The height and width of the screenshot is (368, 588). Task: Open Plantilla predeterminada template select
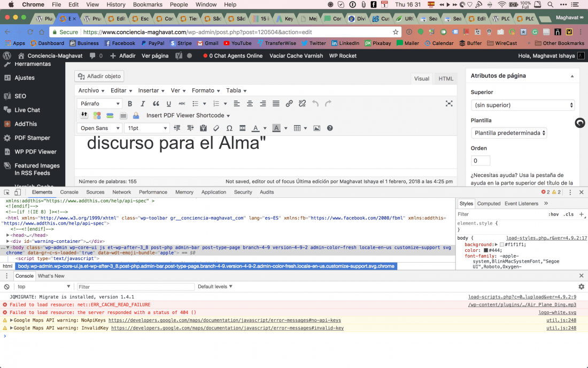509,133
